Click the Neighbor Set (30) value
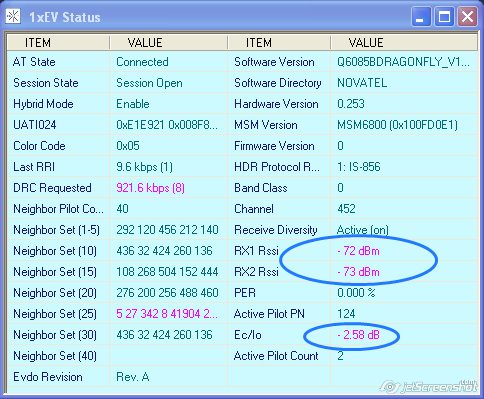 164,335
